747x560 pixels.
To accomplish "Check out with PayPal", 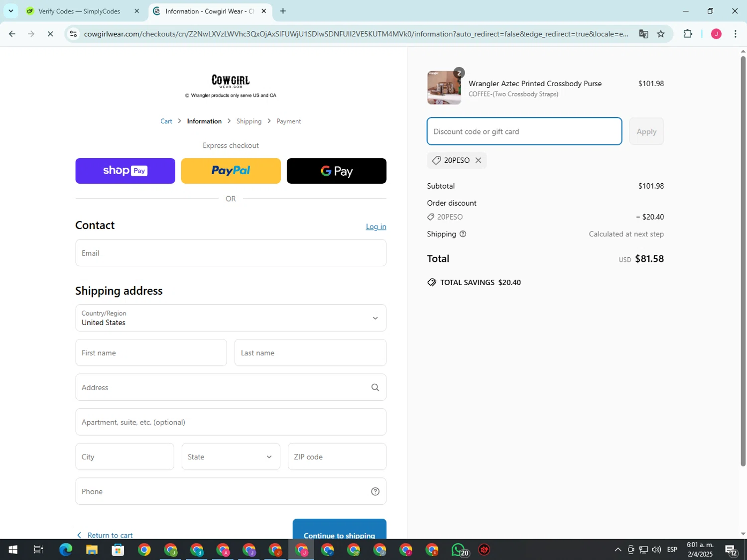I will pyautogui.click(x=231, y=171).
